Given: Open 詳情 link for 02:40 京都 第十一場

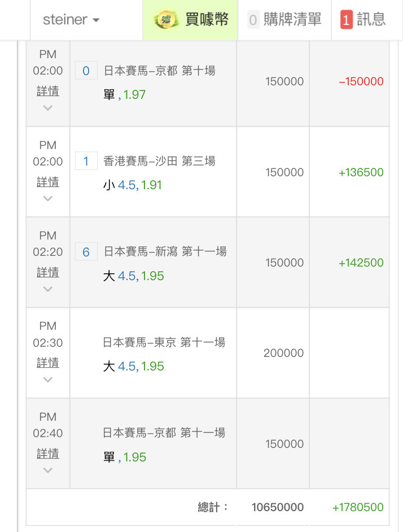Looking at the screenshot, I should pos(48,453).
